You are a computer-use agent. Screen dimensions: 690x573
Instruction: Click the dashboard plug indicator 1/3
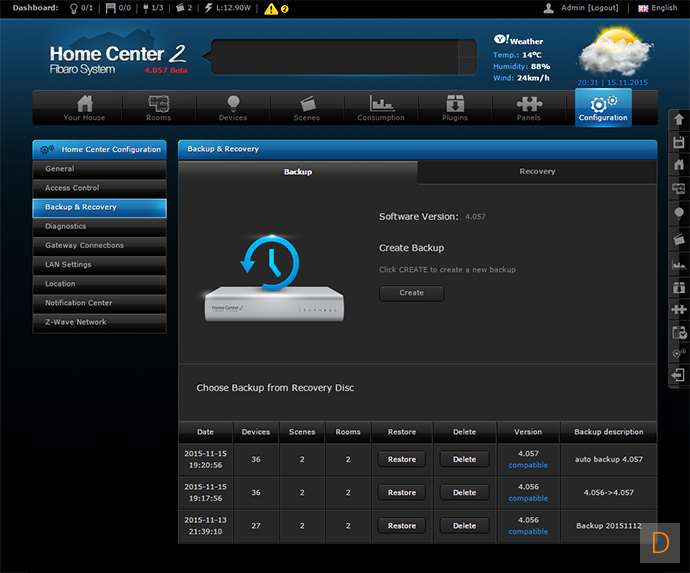[153, 8]
